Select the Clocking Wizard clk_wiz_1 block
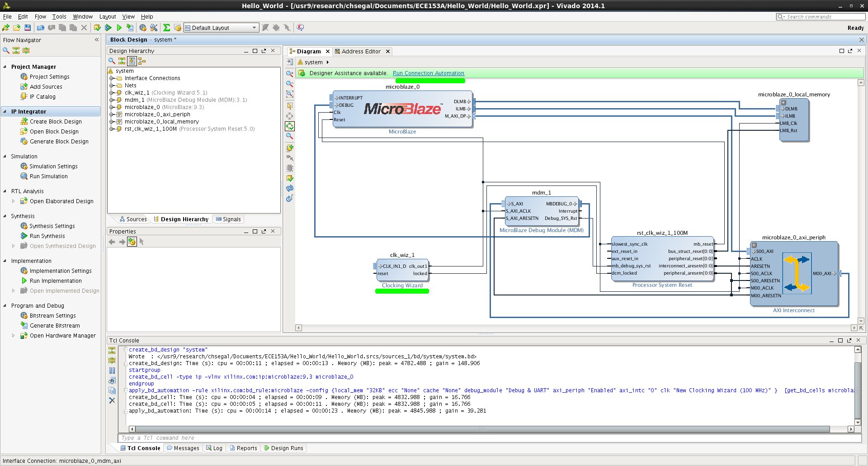The height and width of the screenshot is (466, 868). [x=402, y=271]
